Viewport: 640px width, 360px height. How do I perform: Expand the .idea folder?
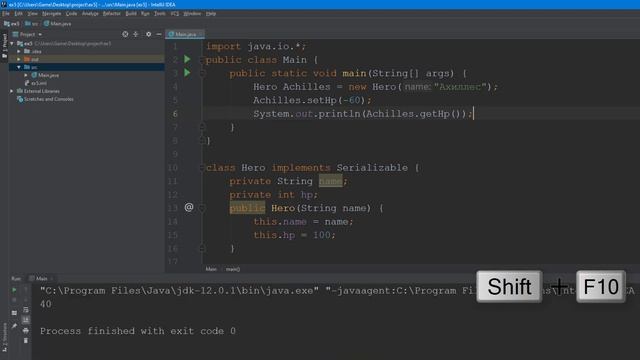coord(19,51)
